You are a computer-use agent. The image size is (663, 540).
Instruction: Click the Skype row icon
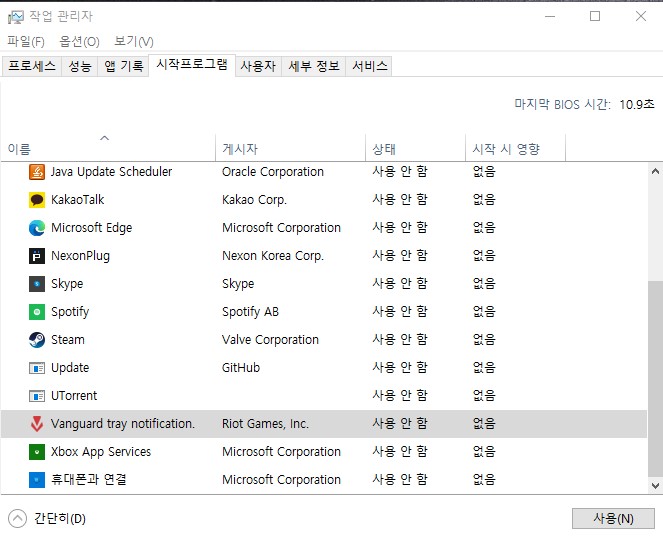click(37, 284)
